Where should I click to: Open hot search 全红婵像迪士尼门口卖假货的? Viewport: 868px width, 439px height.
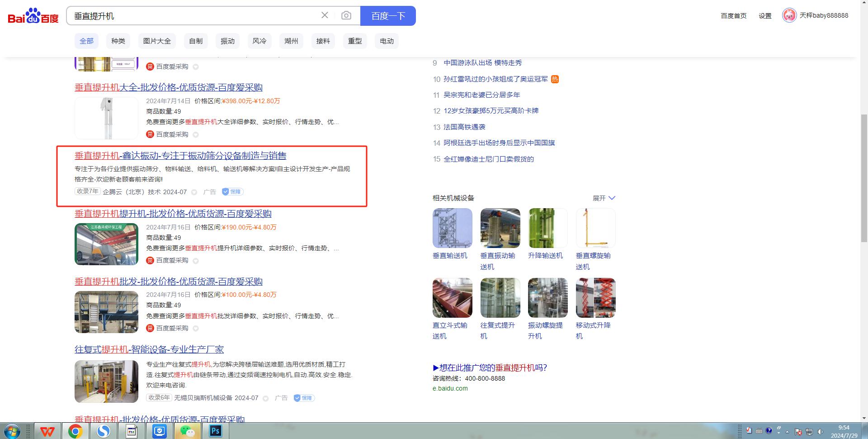point(489,159)
